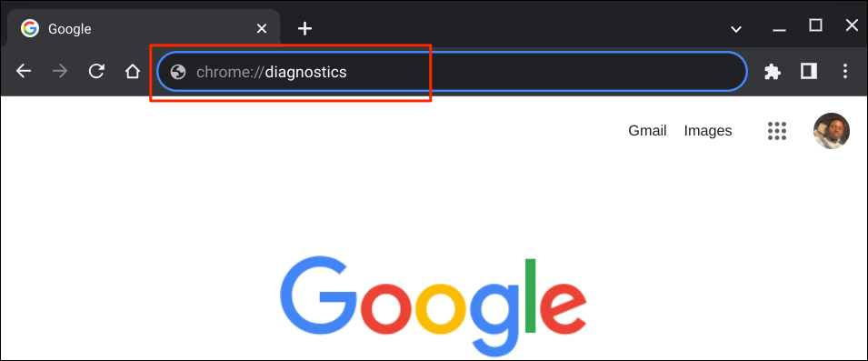
Task: Toggle the side panel icon
Action: coord(809,71)
